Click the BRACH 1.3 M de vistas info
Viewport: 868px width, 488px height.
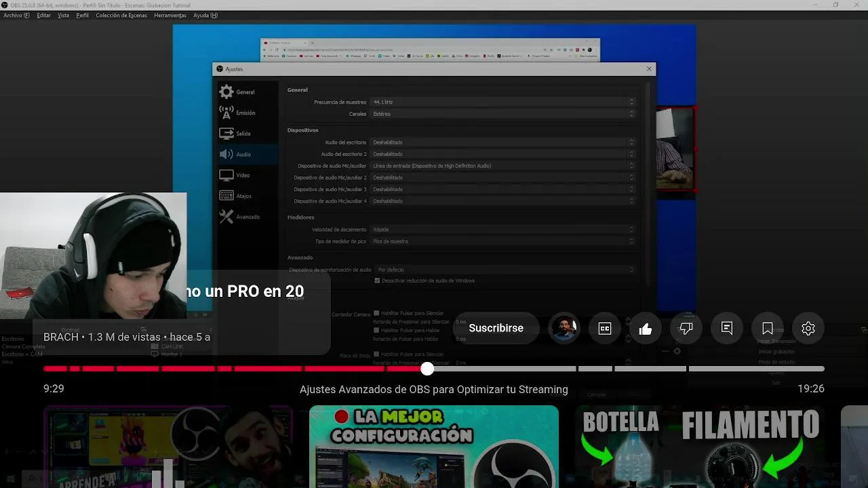(x=127, y=337)
